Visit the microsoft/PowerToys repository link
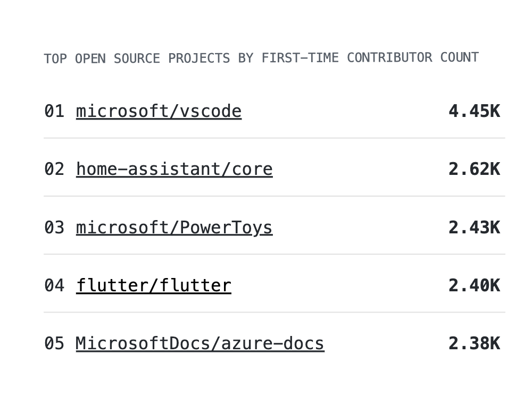The image size is (532, 404). pos(174,228)
